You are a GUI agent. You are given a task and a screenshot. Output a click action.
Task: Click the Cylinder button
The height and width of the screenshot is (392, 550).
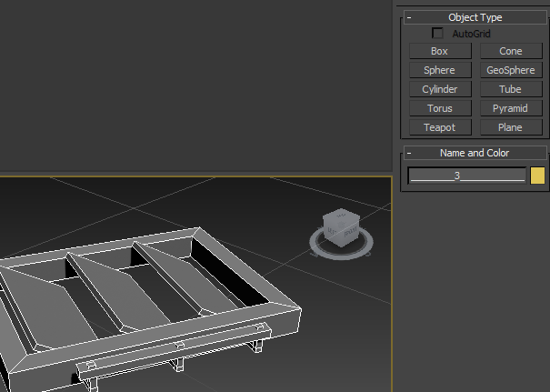point(439,89)
